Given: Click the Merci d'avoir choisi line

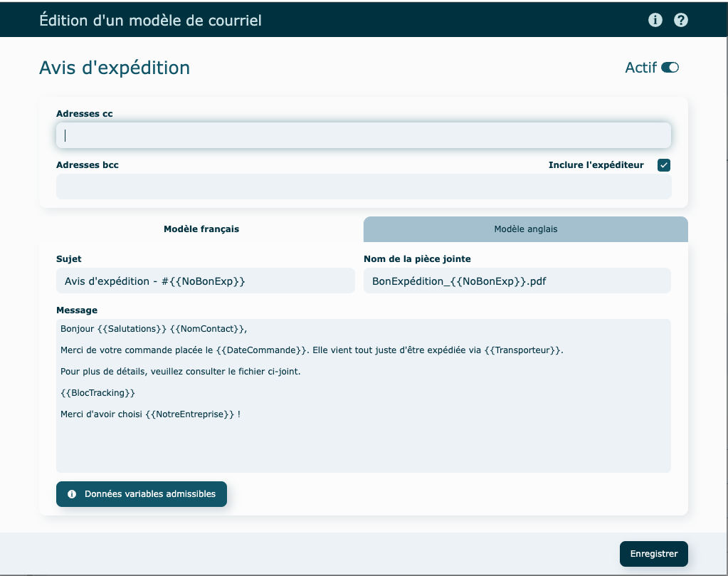Looking at the screenshot, I should [150, 414].
